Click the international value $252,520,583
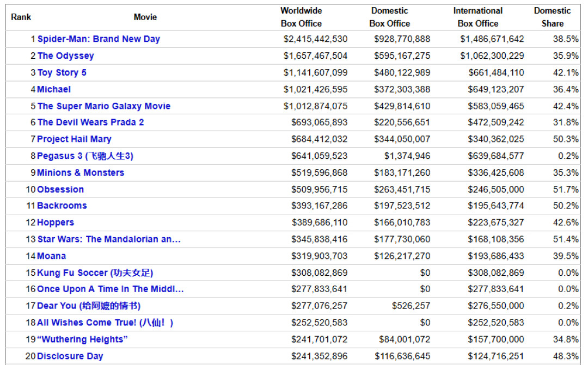This screenshot has width=588, height=365. pyautogui.click(x=496, y=323)
